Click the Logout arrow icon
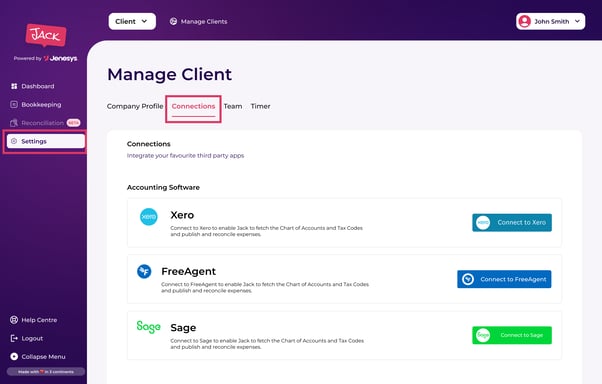The height and width of the screenshot is (384, 602). pos(14,338)
